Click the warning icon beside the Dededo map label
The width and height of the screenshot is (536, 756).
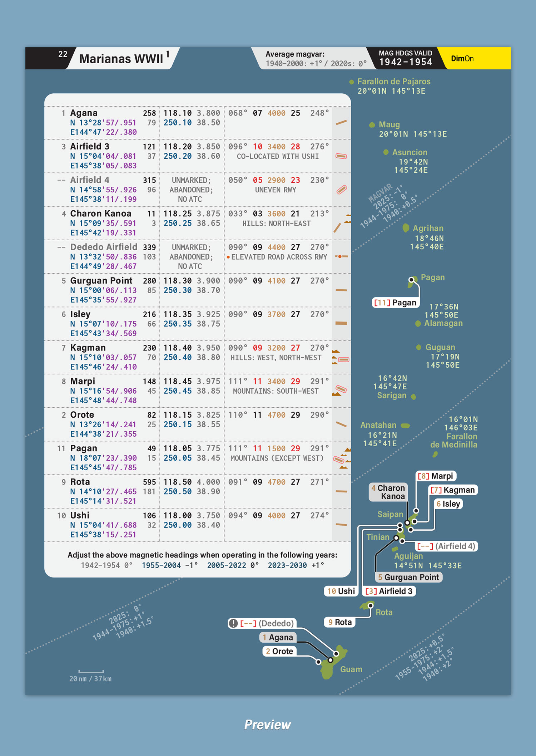233,623
